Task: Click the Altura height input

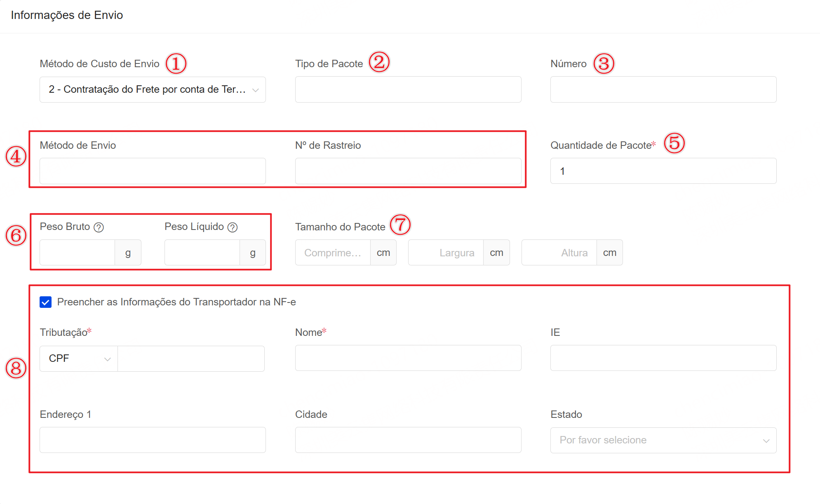Action: pyautogui.click(x=559, y=253)
